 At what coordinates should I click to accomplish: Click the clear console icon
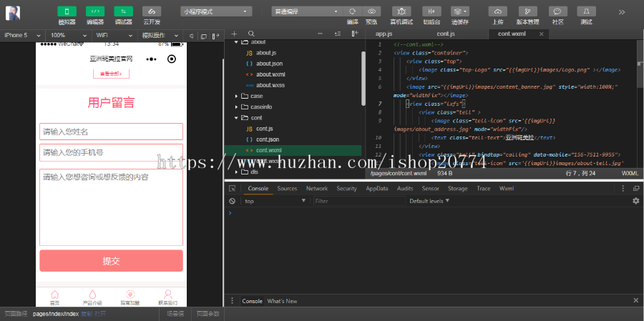(232, 202)
